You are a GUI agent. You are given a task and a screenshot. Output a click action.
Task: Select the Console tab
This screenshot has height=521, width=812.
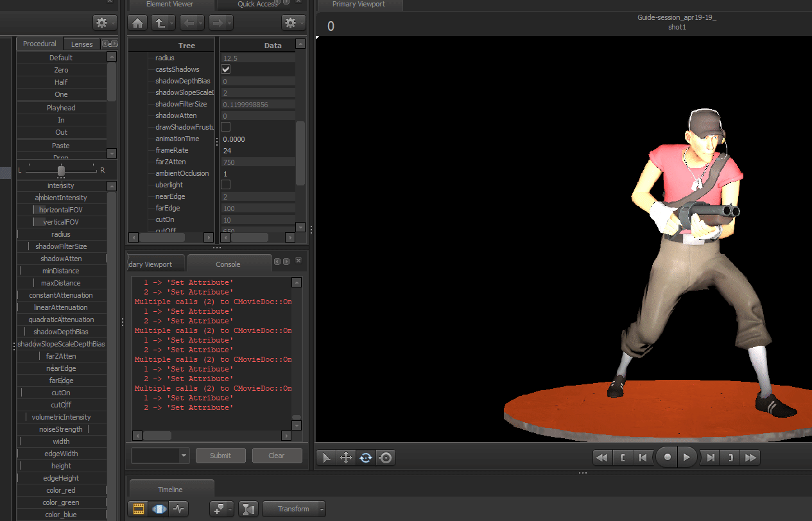[x=228, y=264]
